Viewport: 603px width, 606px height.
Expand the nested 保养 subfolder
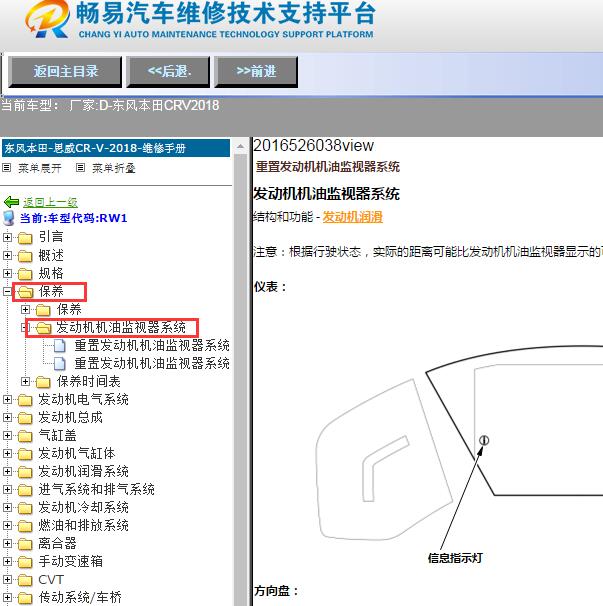25,309
